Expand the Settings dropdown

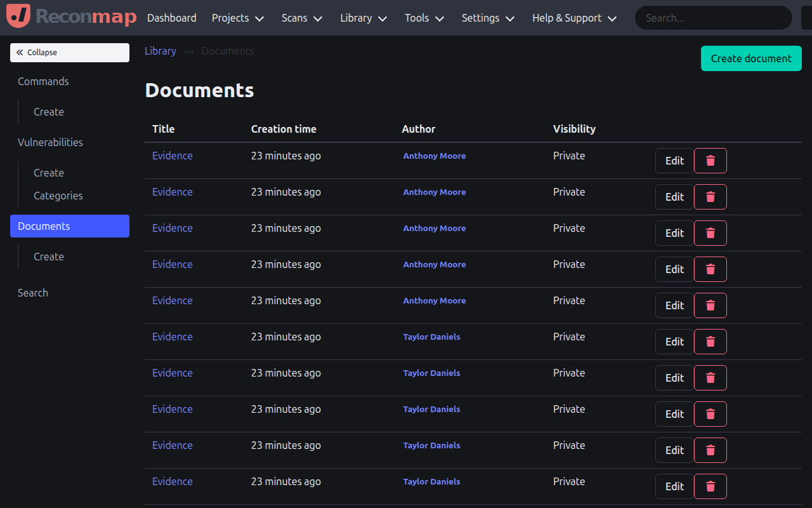point(487,18)
